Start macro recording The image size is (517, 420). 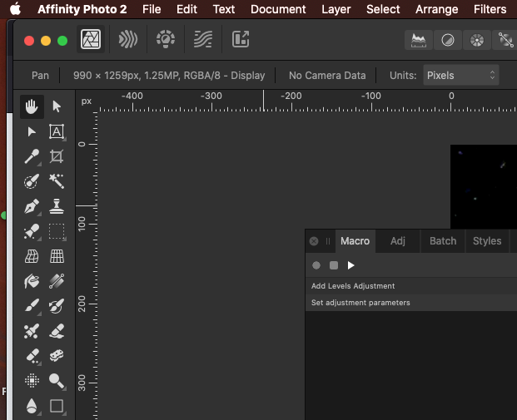coord(316,265)
